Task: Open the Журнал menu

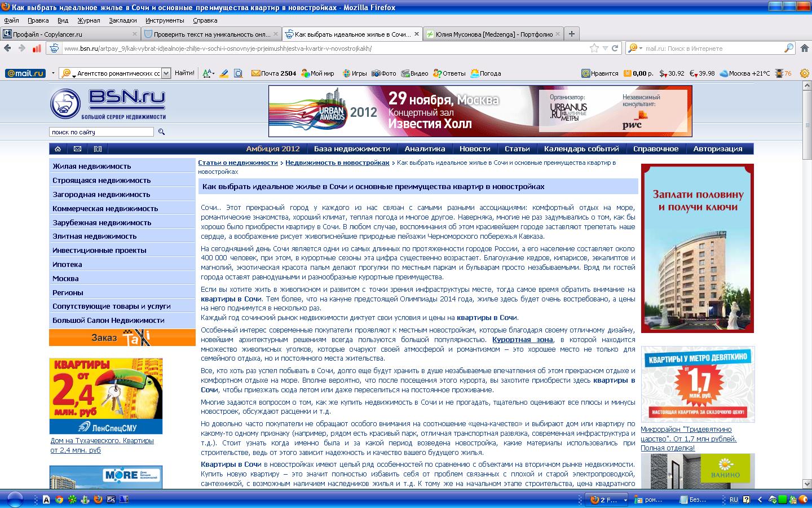Action: 89,20
